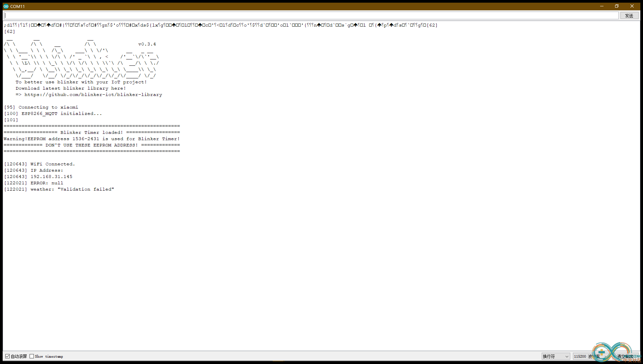Click the v0.3.4 version text
643x364 pixels.
(147, 44)
